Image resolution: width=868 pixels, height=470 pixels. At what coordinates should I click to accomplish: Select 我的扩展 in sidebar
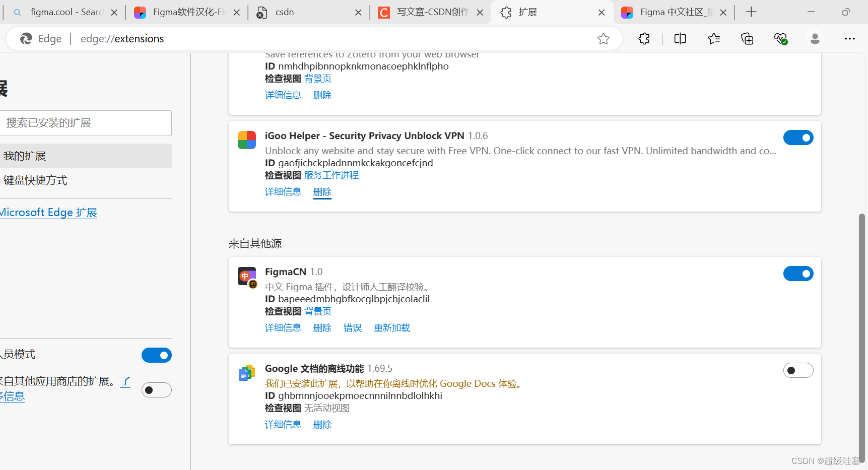(x=86, y=156)
